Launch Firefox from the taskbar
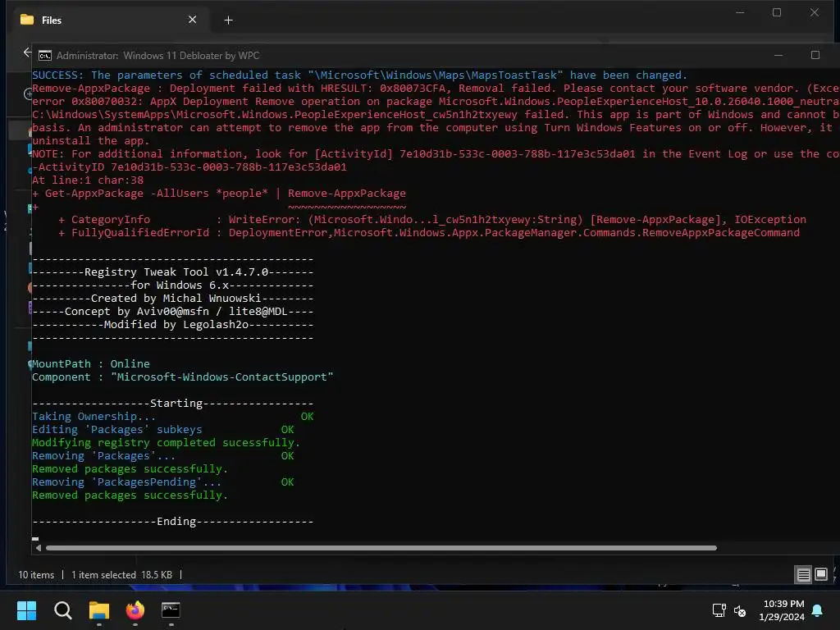 tap(135, 610)
